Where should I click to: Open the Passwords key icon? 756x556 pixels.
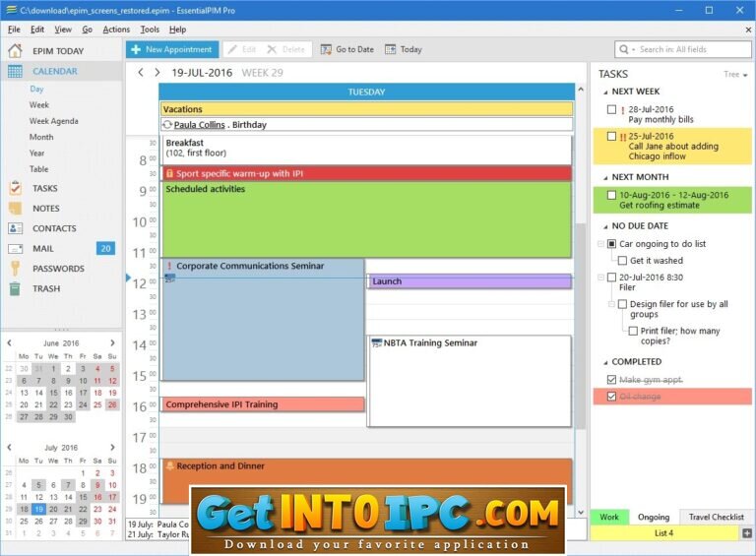(15, 269)
